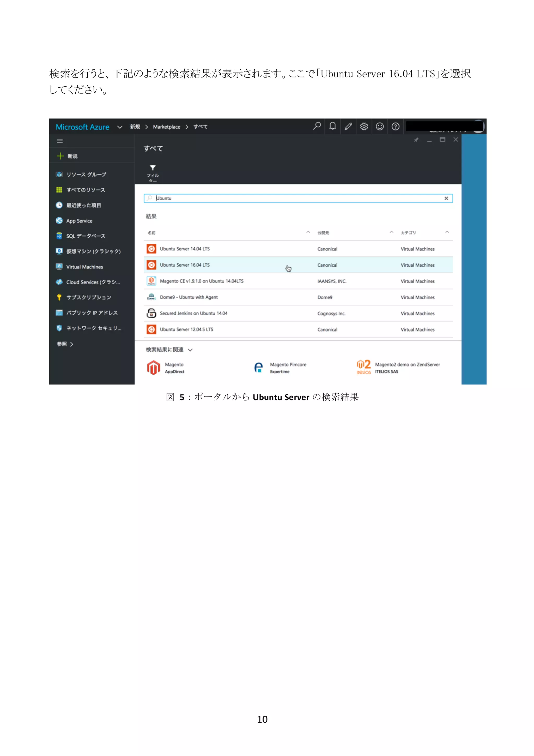Click the search magnifier icon in top bar
This screenshot has width=534, height=756.
pyautogui.click(x=317, y=126)
